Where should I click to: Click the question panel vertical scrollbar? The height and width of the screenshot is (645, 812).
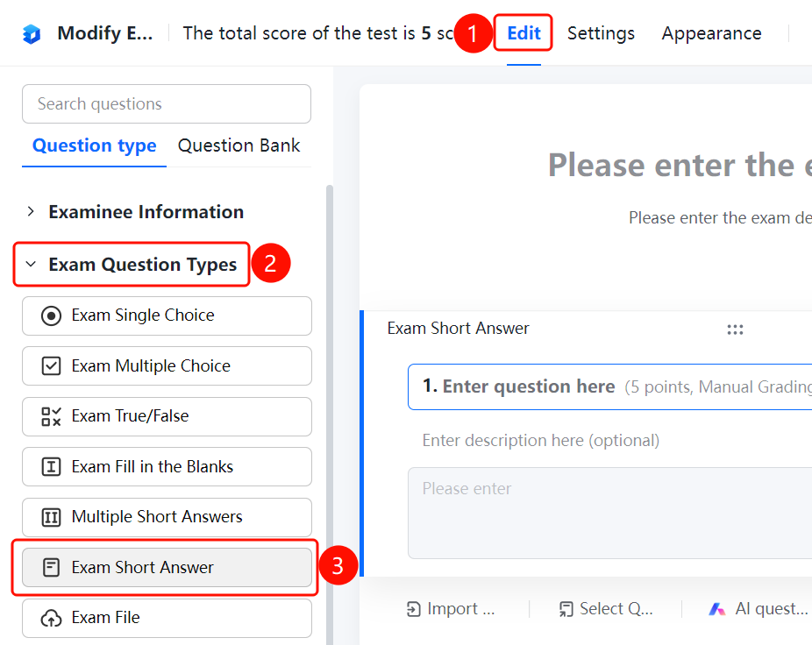click(x=330, y=415)
